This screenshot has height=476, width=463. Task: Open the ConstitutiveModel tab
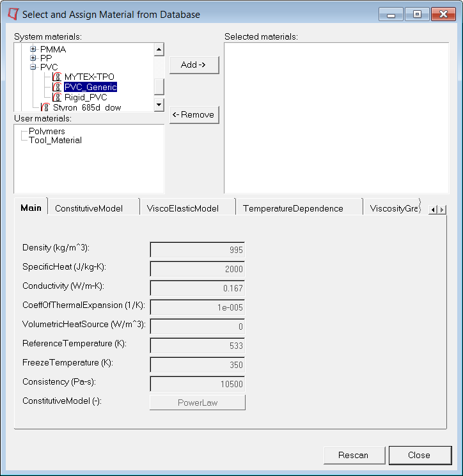[x=93, y=208]
